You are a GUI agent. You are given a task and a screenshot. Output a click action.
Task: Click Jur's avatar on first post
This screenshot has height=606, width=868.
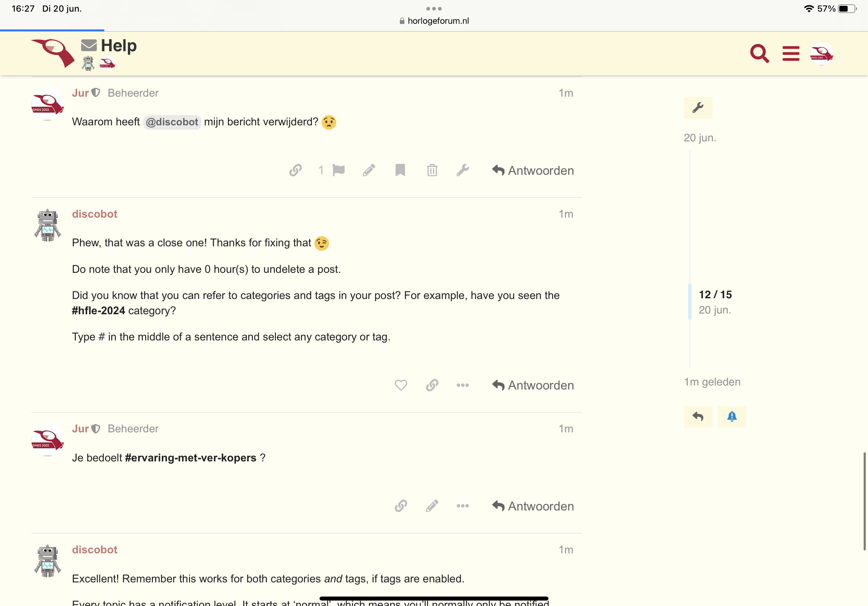point(47,104)
